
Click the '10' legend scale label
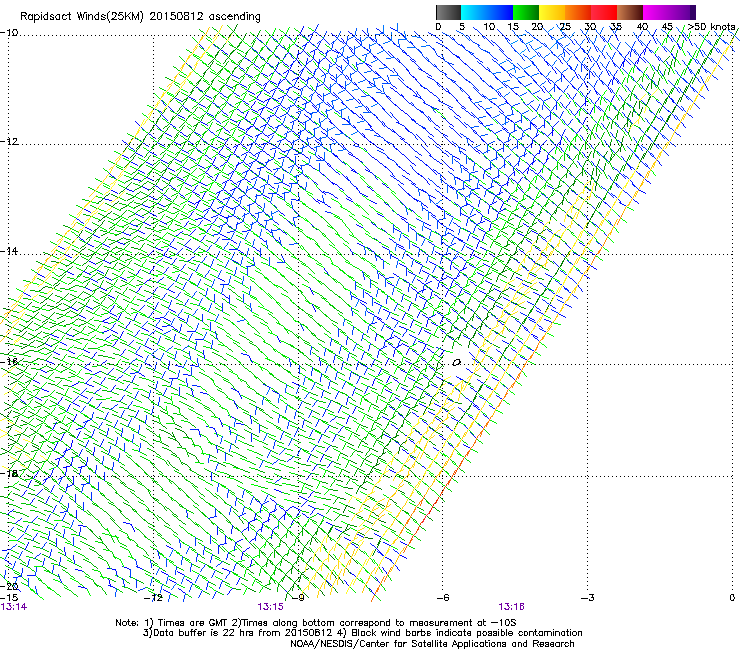click(x=489, y=26)
